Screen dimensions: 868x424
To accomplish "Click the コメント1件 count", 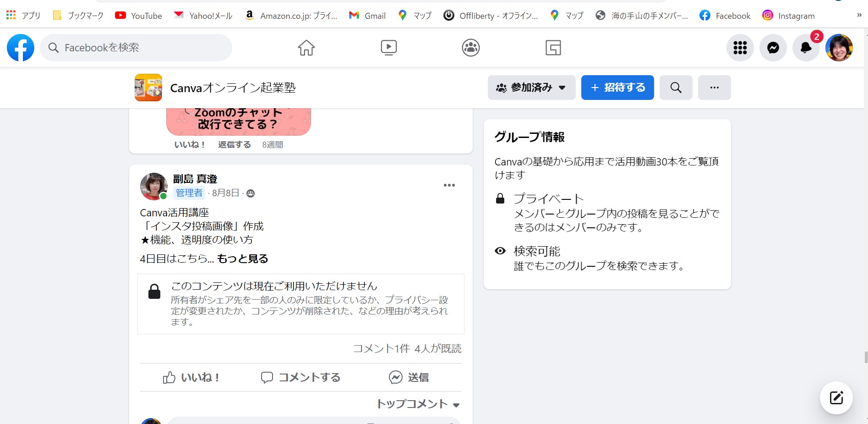I will point(382,349).
